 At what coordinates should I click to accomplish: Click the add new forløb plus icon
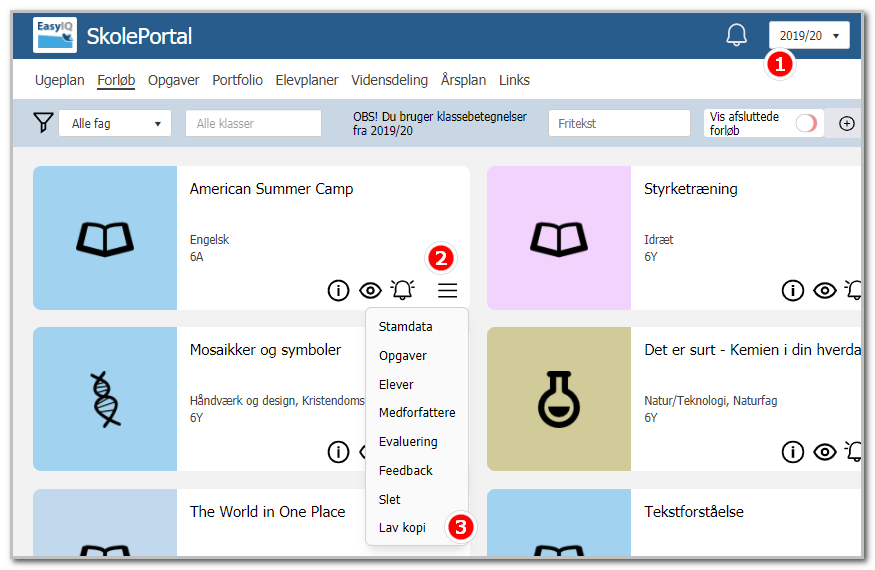tap(847, 123)
